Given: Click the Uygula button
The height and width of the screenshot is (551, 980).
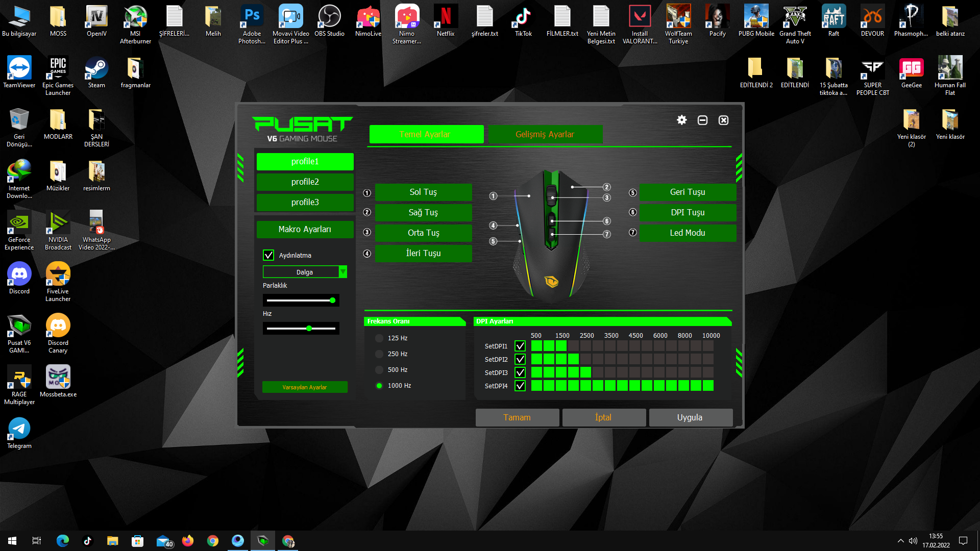Looking at the screenshot, I should coord(691,417).
